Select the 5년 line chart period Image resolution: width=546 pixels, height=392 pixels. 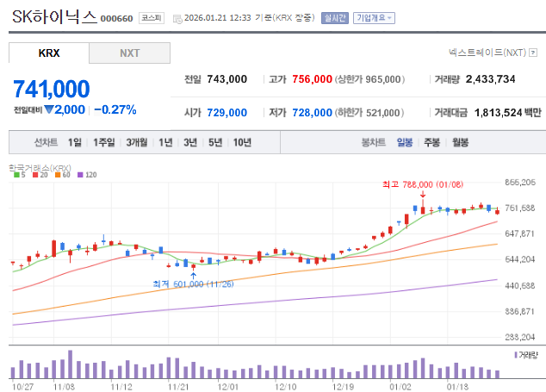coord(215,142)
